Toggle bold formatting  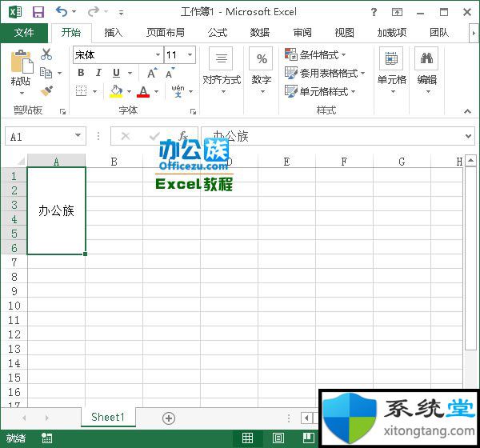click(x=81, y=73)
